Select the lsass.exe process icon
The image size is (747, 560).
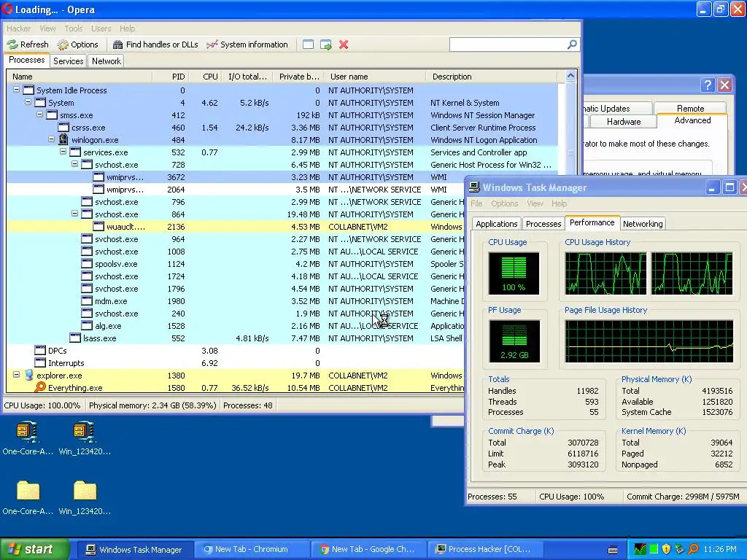[x=75, y=338]
